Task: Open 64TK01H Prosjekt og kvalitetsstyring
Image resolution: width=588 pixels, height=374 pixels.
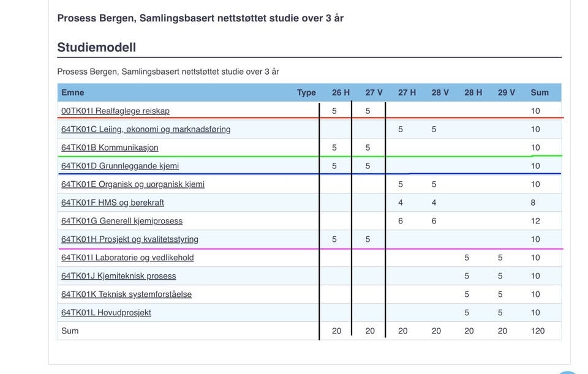Action: (x=130, y=239)
